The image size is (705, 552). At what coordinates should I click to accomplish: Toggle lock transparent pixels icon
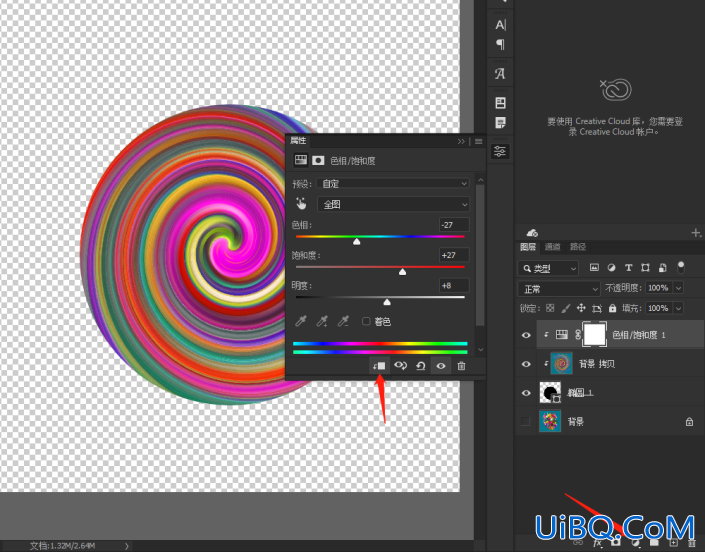[x=550, y=308]
